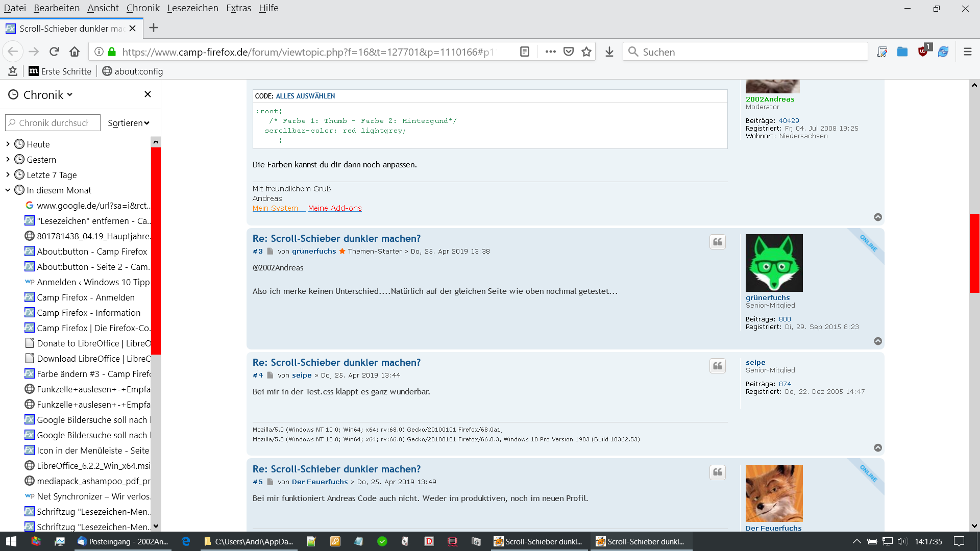The image size is (980, 551).
Task: Open the page actions three-dots menu
Action: point(550,52)
